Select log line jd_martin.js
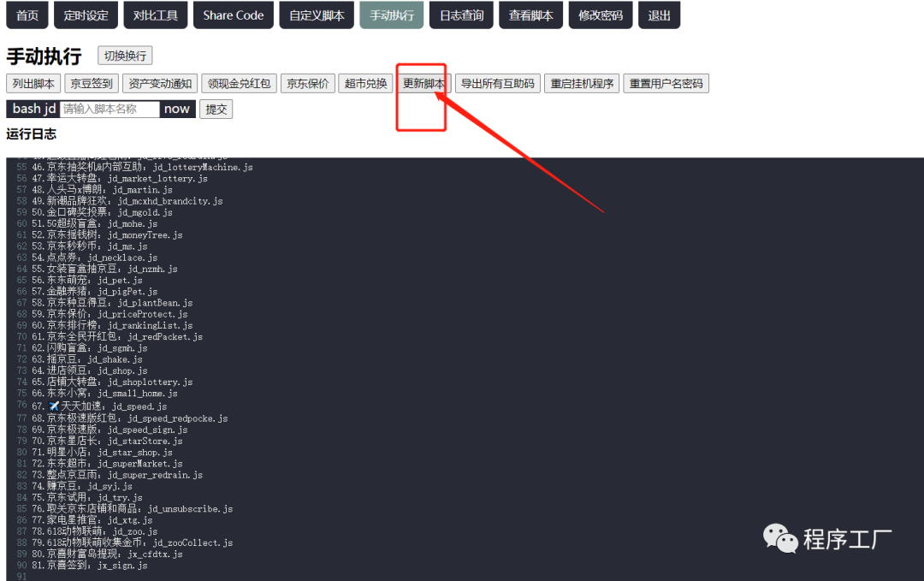Image resolution: width=924 pixels, height=581 pixels. [102, 190]
